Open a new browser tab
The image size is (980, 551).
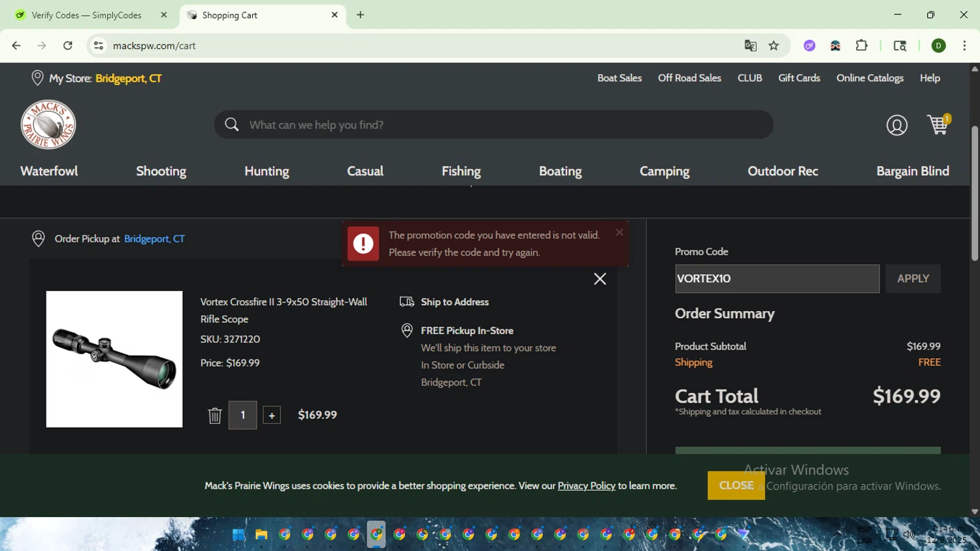pos(361,15)
